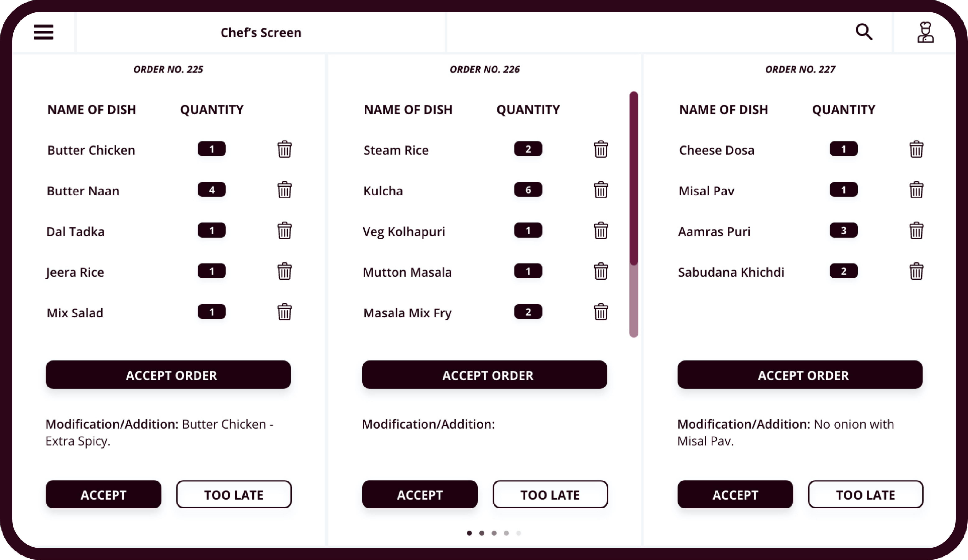Accept the Extra Spicy modification request
The height and width of the screenshot is (560, 968).
103,494
